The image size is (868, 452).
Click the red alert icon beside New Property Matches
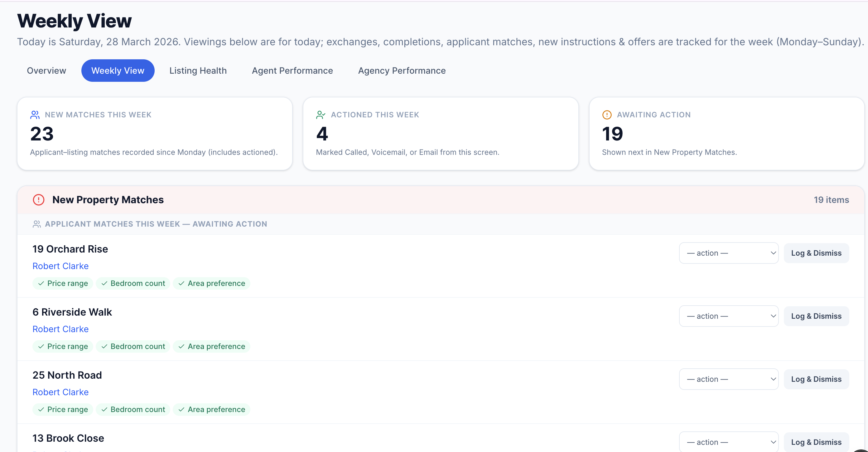pos(38,200)
